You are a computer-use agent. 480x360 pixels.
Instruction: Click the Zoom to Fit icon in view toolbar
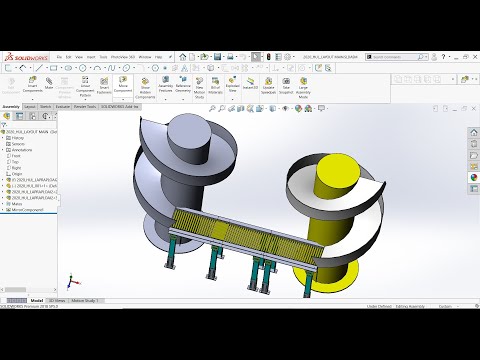click(212, 109)
